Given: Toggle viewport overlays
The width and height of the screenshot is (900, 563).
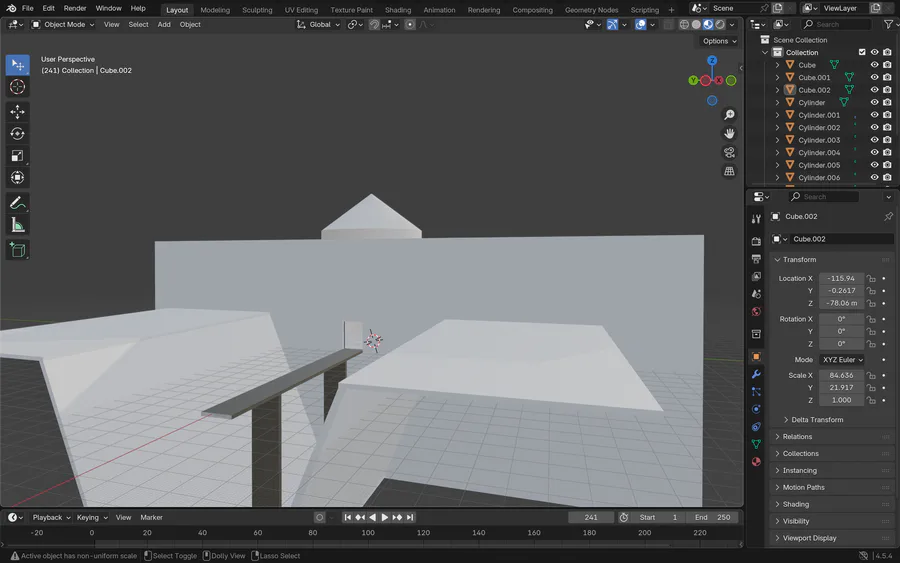Looking at the screenshot, I should pyautogui.click(x=640, y=25).
